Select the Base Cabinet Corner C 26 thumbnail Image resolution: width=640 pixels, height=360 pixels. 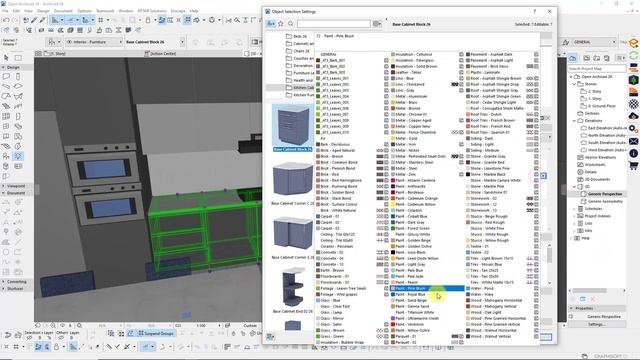(293, 180)
